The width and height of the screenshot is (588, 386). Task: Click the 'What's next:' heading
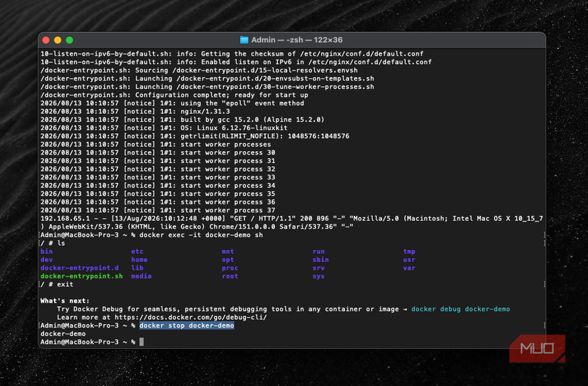coord(65,301)
